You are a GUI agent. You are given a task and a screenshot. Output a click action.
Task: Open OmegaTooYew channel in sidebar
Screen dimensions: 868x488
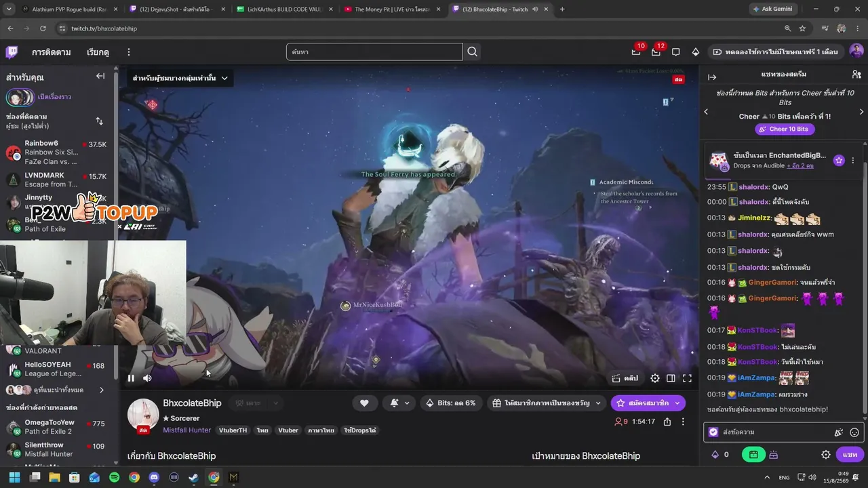point(56,427)
